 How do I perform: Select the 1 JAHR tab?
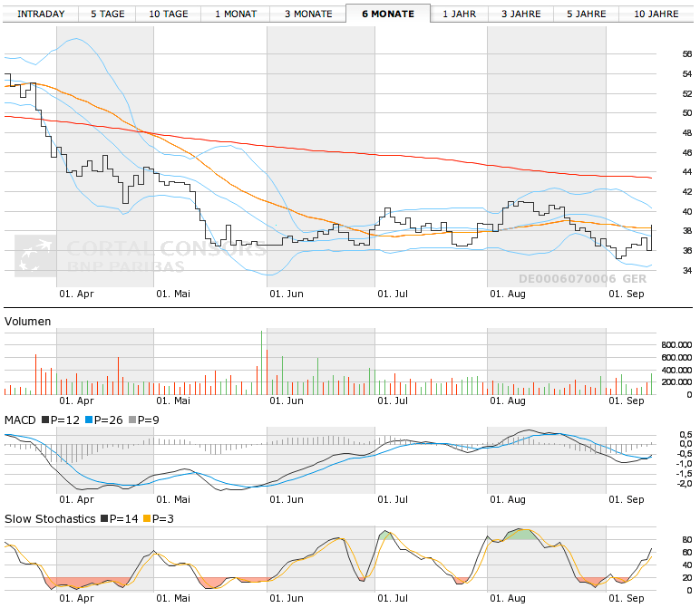459,14
